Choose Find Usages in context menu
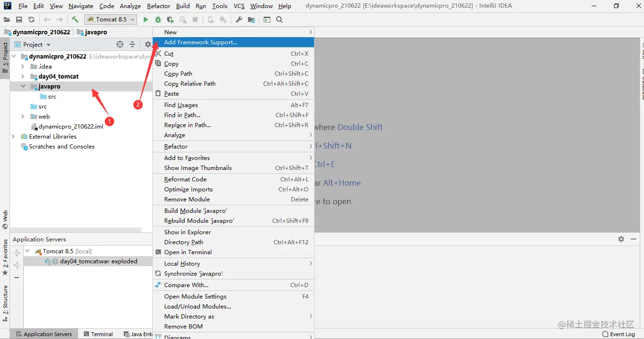The height and width of the screenshot is (339, 644). click(x=233, y=105)
